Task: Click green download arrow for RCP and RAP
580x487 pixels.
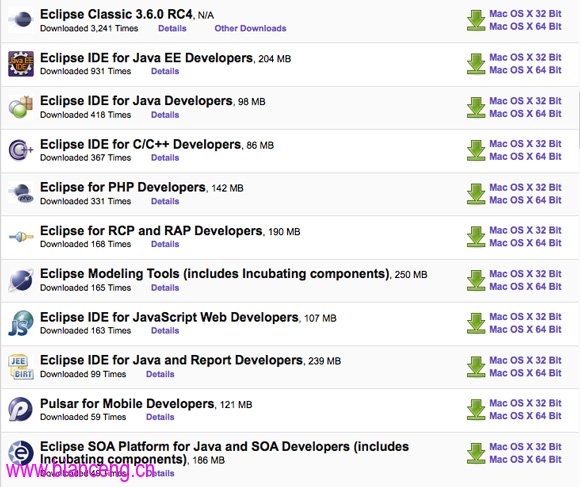Action: (x=476, y=237)
